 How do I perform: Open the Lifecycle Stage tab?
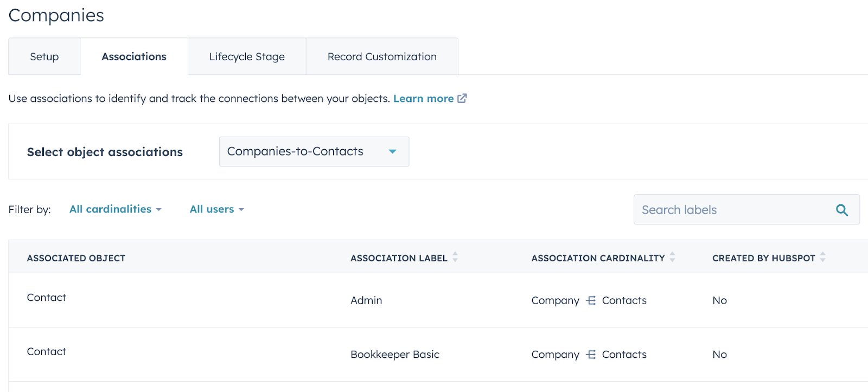click(x=247, y=57)
